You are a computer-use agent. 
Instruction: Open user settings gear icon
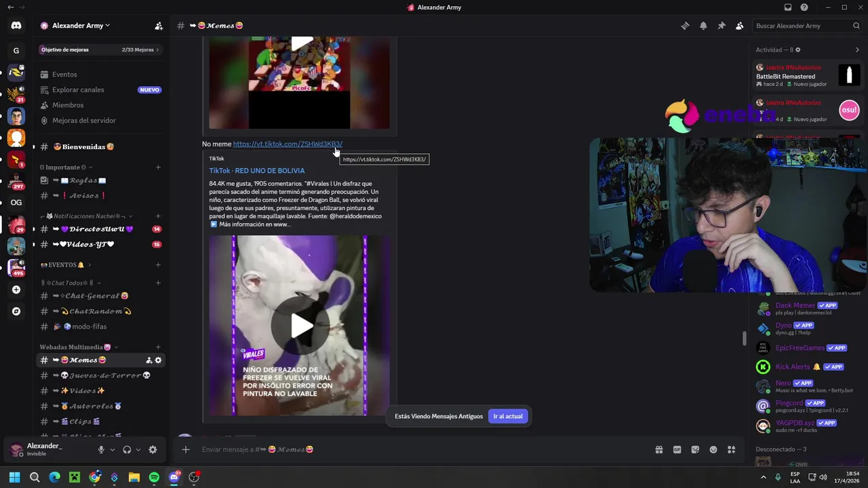click(x=153, y=449)
